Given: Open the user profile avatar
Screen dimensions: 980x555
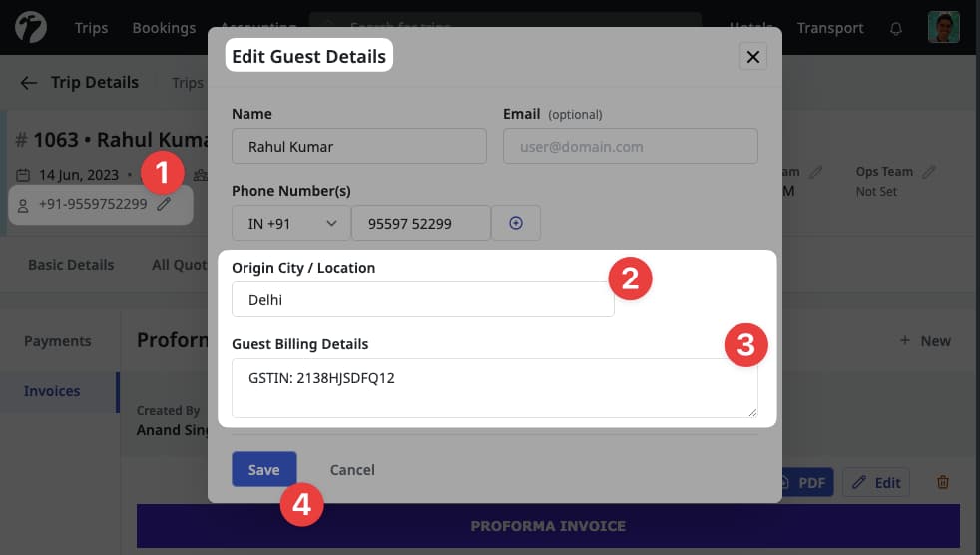Looking at the screenshot, I should 943,27.
